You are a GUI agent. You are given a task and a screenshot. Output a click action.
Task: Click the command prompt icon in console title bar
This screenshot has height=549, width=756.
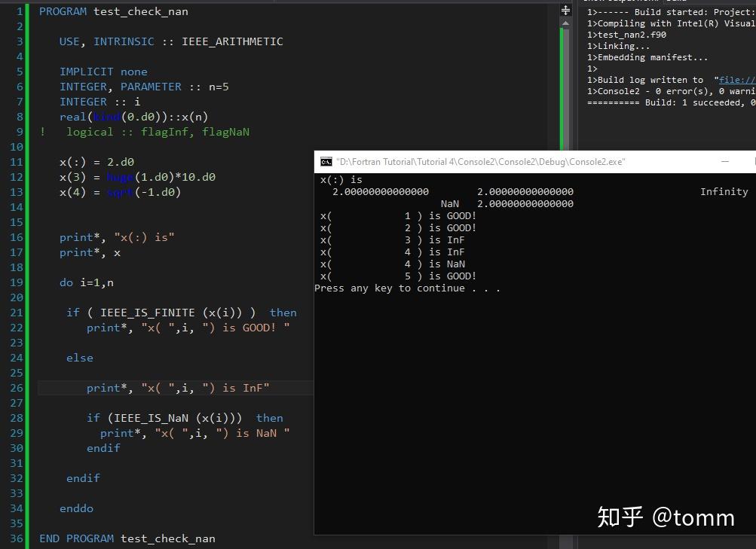(326, 161)
